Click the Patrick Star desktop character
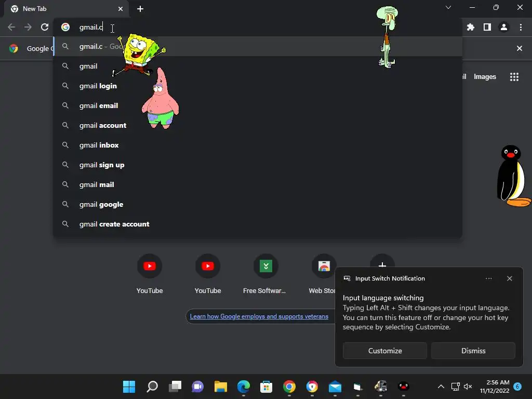Image resolution: width=532 pixels, height=399 pixels. [160, 98]
